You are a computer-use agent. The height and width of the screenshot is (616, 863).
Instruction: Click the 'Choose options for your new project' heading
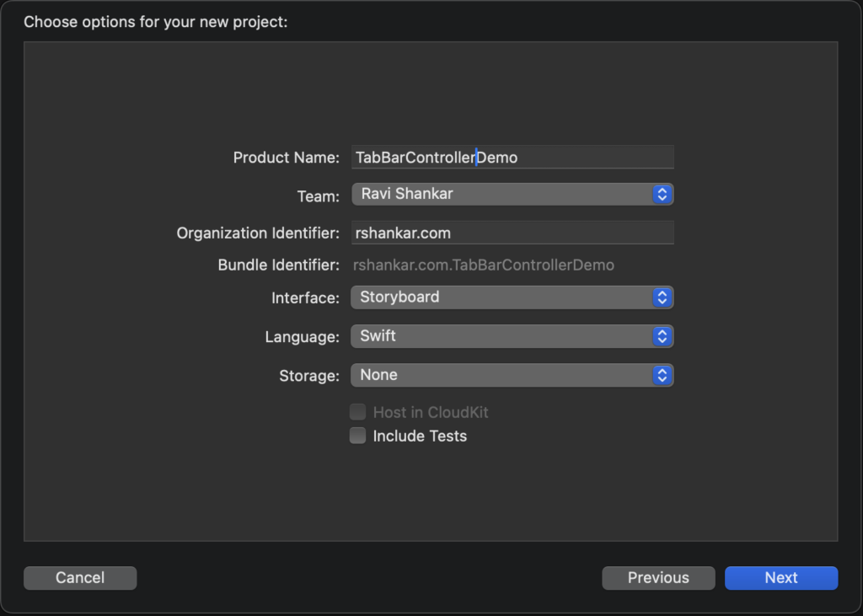click(156, 22)
